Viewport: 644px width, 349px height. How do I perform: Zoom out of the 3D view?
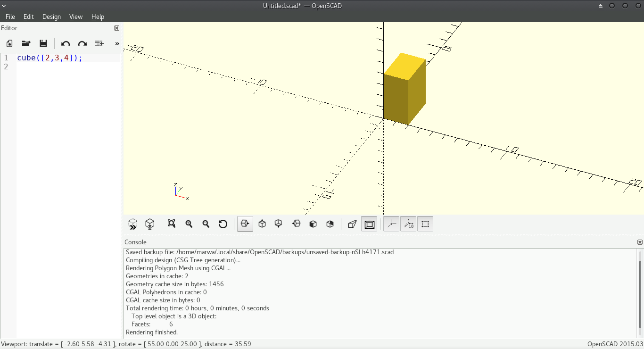pyautogui.click(x=206, y=224)
